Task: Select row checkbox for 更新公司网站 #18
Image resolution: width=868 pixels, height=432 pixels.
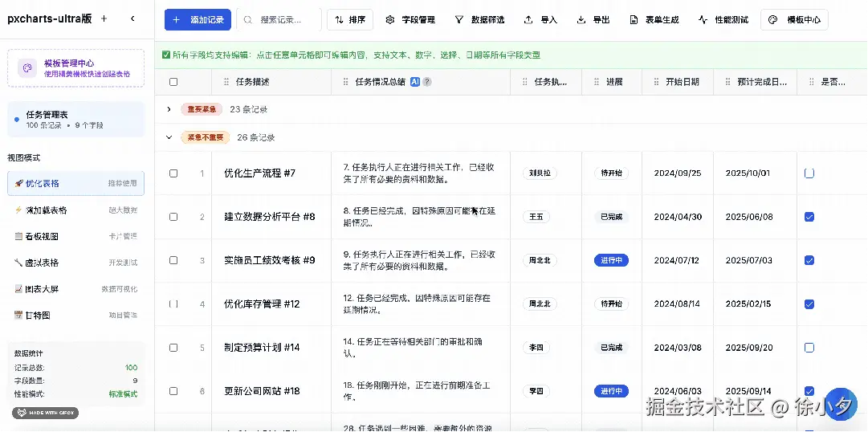Action: tap(173, 391)
